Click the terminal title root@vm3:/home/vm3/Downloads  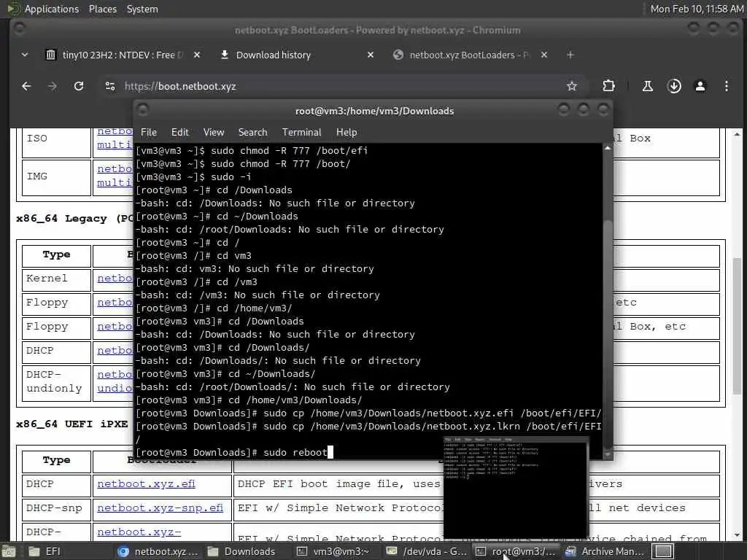[374, 111]
